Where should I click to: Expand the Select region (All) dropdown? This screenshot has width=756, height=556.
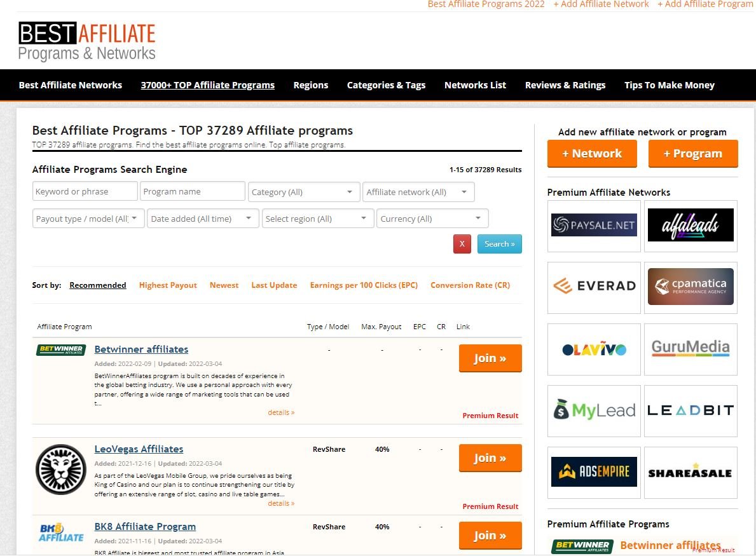pos(317,219)
